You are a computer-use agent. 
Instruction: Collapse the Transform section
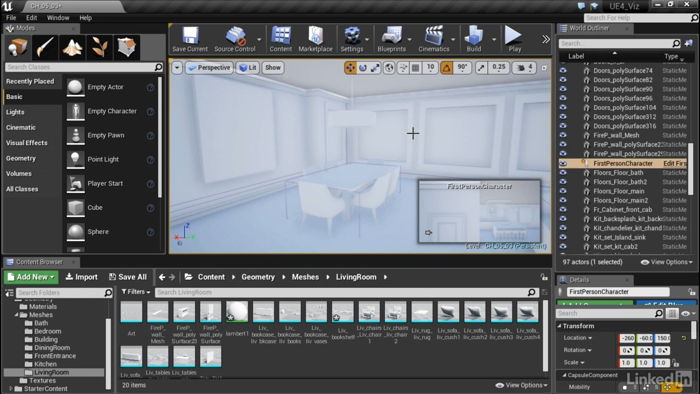tap(560, 326)
